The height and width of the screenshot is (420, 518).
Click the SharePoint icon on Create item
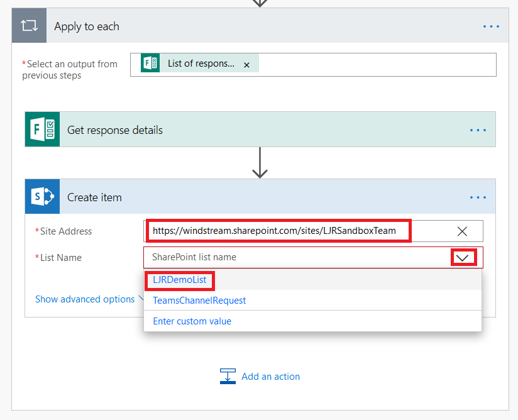point(43,197)
